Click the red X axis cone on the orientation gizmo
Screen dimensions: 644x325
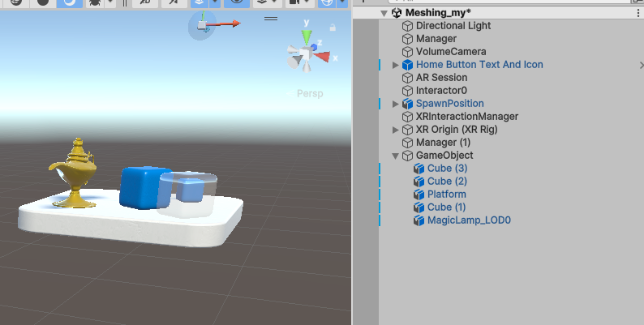(x=324, y=57)
